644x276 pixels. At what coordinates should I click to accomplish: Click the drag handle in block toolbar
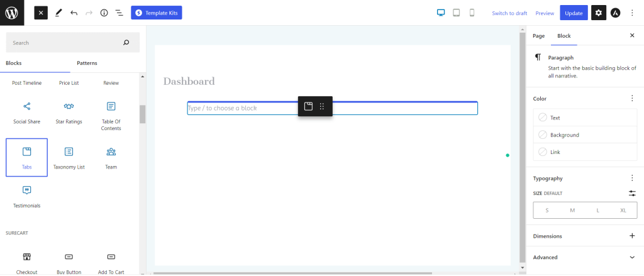pyautogui.click(x=322, y=106)
